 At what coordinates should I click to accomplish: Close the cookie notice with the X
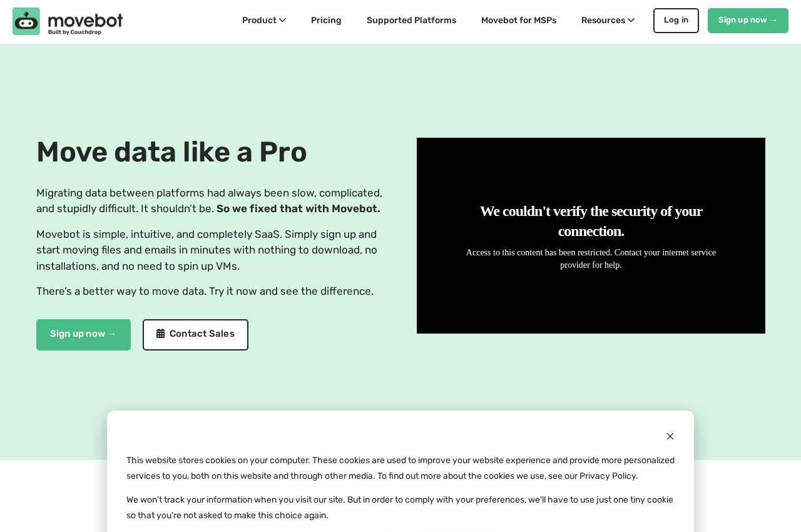coord(670,436)
